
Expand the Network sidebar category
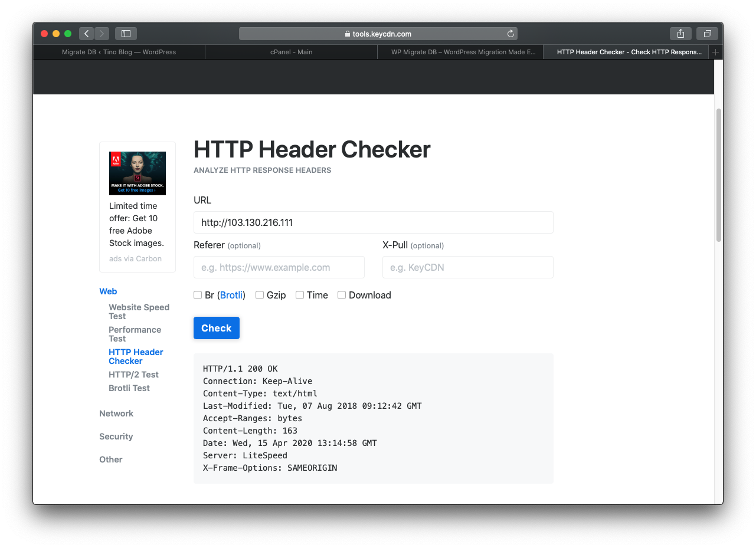pos(116,414)
